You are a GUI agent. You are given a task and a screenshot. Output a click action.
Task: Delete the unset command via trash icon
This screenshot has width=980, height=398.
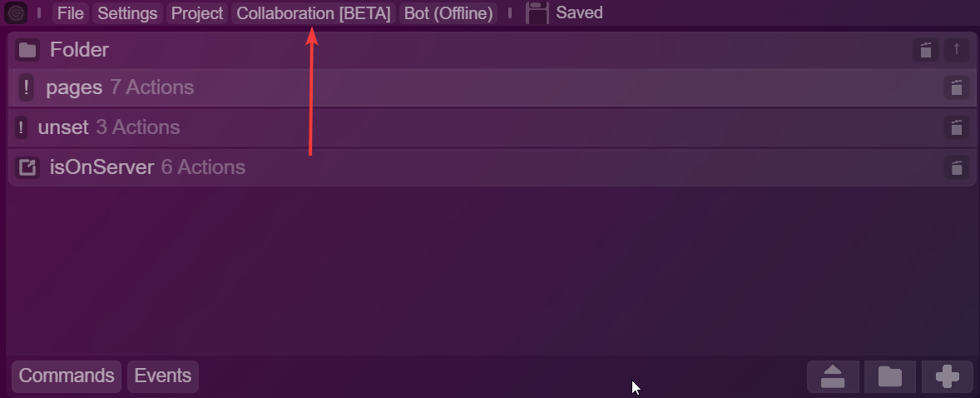click(956, 127)
